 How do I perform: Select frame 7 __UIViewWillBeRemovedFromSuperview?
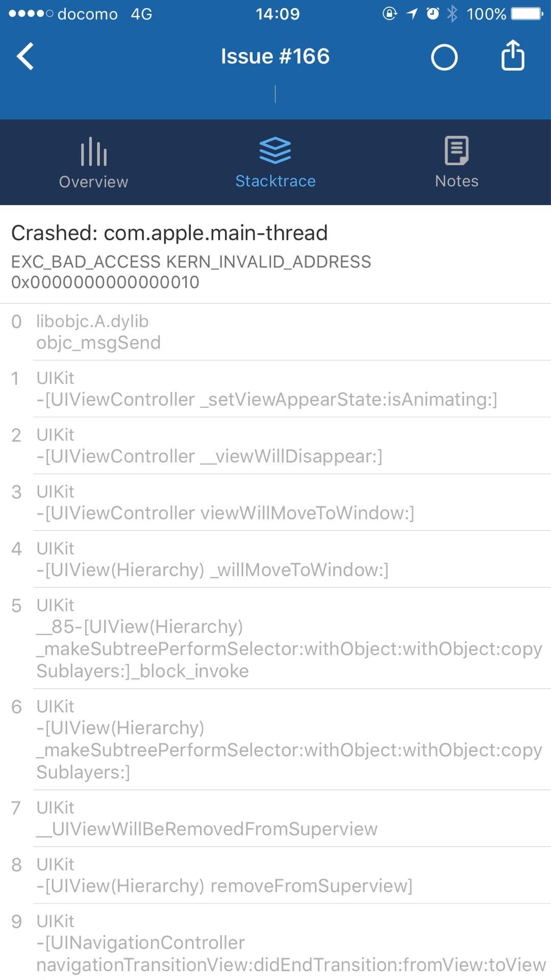click(x=275, y=818)
